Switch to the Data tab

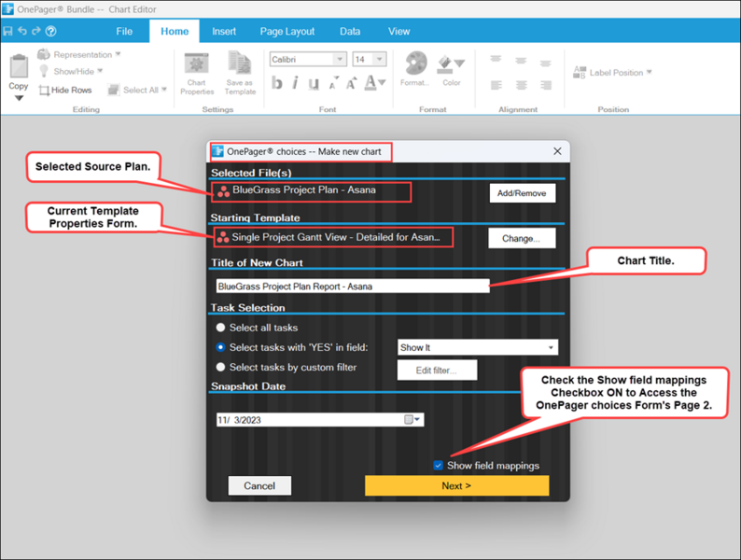pyautogui.click(x=350, y=31)
